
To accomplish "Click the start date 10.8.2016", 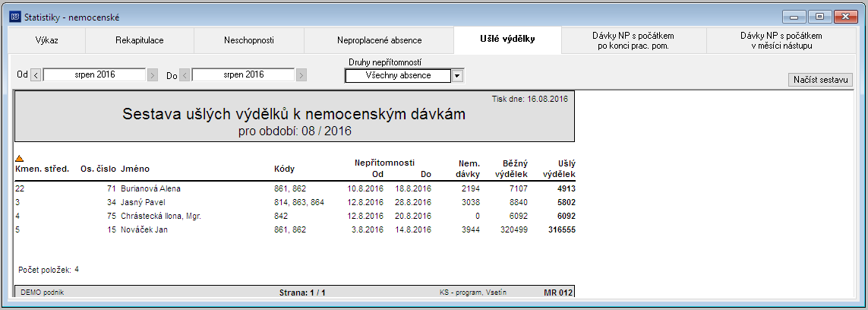I will tap(366, 188).
